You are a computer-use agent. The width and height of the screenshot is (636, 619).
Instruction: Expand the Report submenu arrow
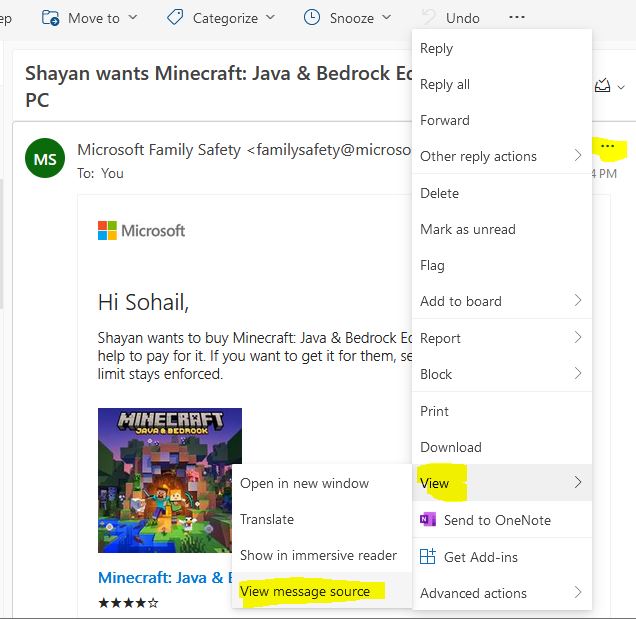pyautogui.click(x=578, y=337)
